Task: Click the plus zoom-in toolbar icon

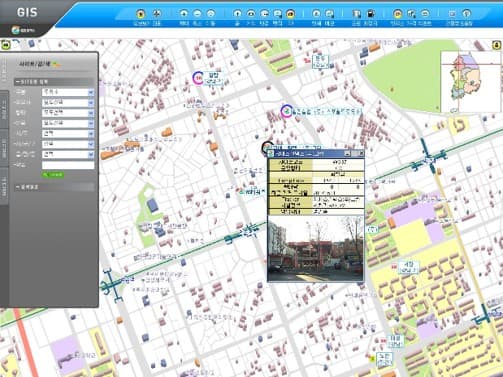Action: tap(184, 13)
